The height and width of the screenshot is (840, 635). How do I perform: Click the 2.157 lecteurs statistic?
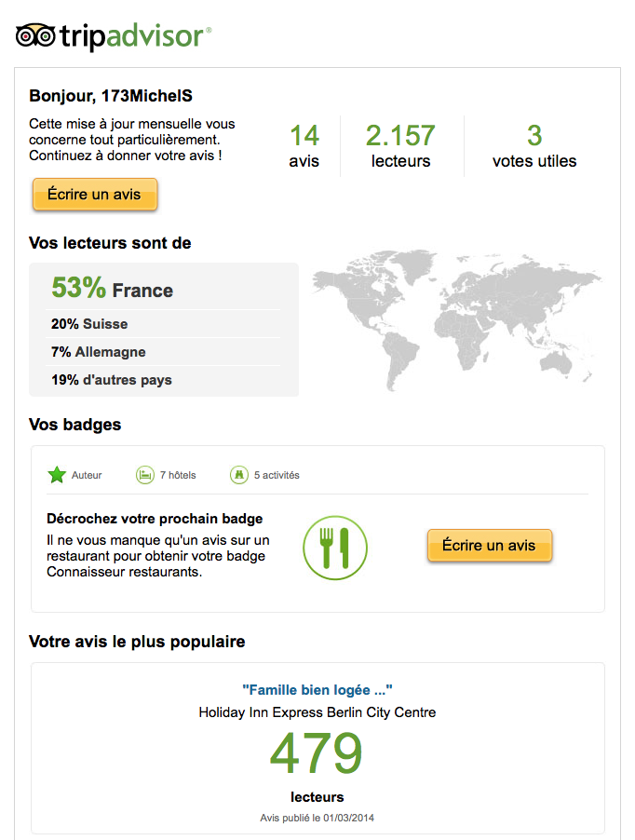click(x=400, y=146)
